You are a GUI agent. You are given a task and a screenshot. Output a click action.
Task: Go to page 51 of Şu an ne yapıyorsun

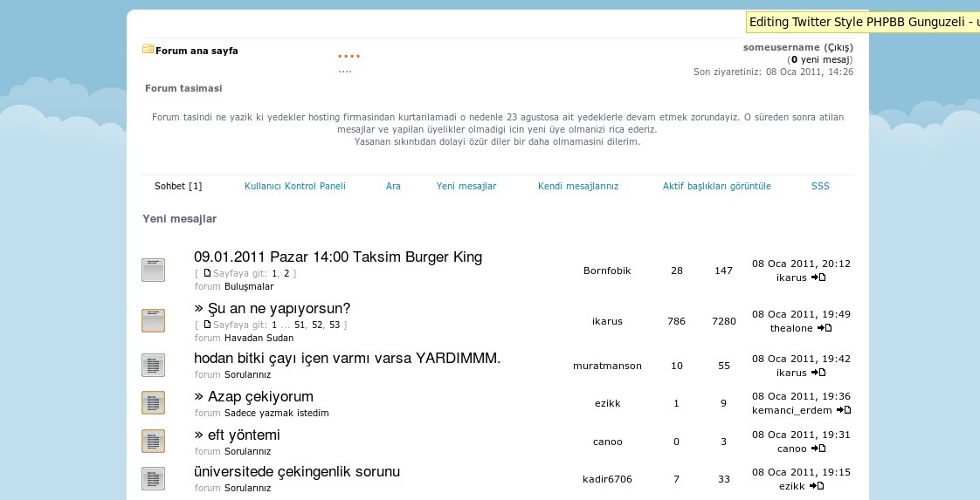[300, 325]
